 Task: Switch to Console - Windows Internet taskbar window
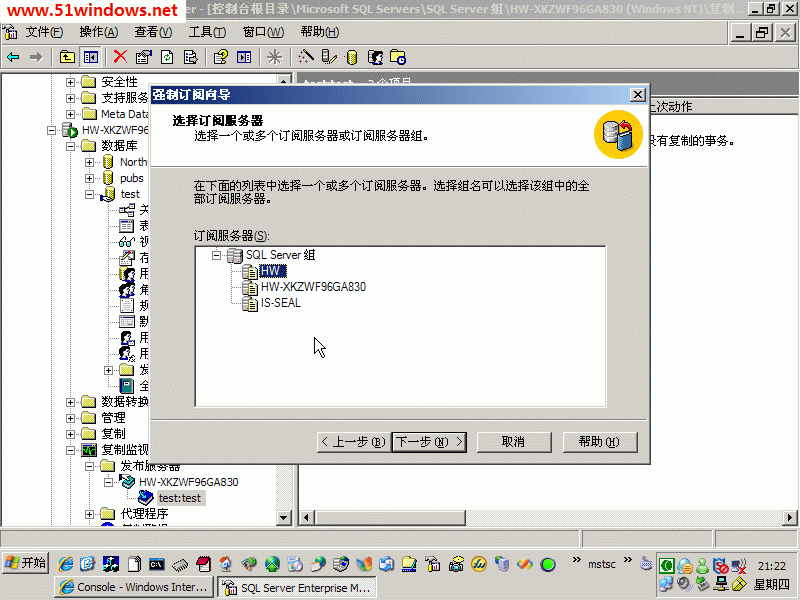(133, 587)
